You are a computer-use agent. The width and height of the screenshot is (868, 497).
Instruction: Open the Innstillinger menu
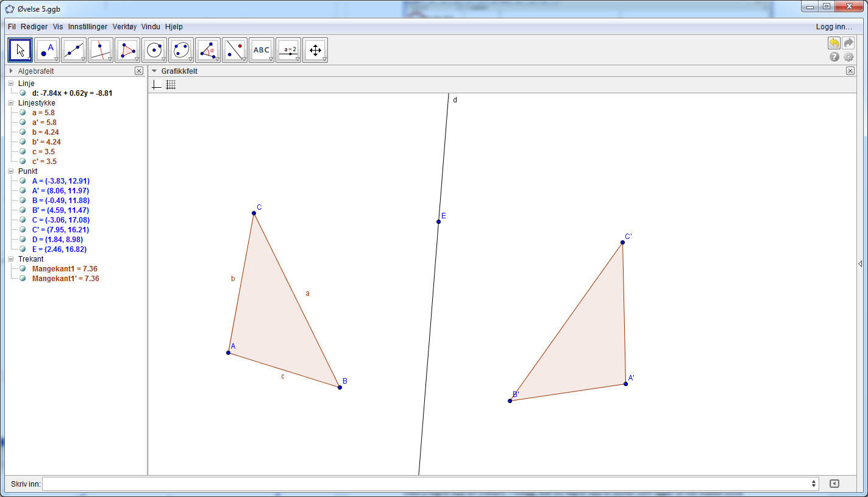[x=88, y=27]
